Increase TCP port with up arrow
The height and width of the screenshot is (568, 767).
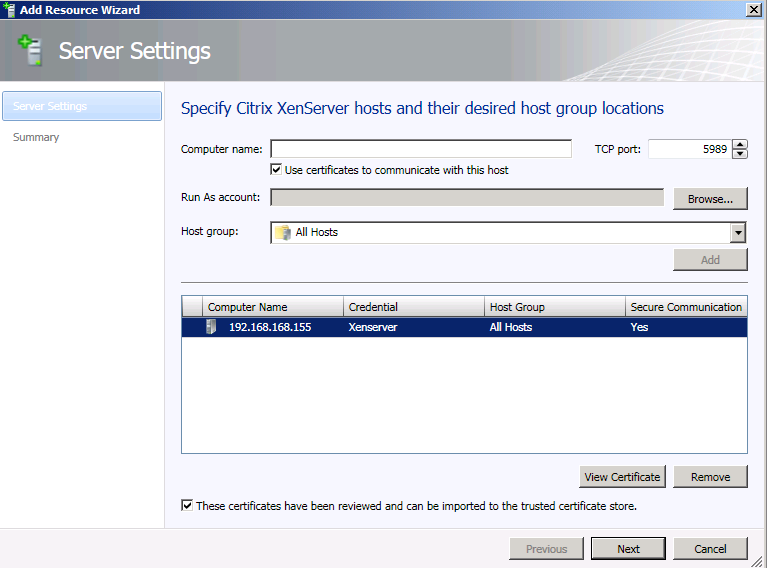point(740,144)
